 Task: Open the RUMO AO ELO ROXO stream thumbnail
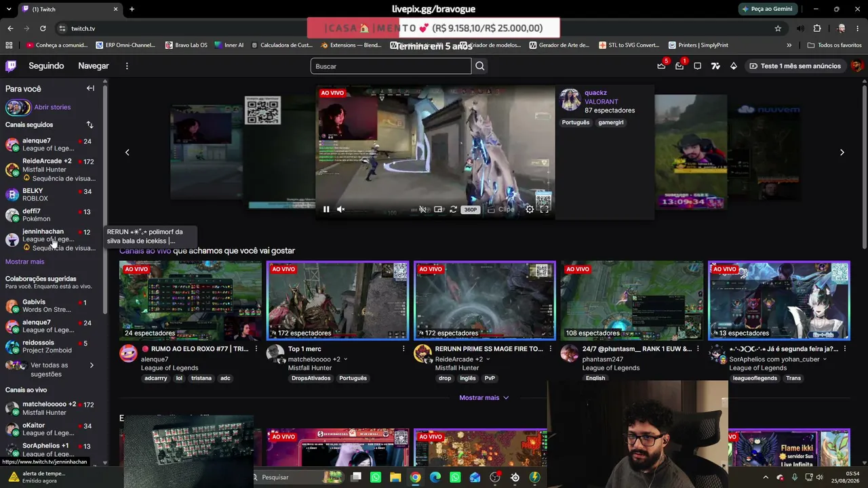point(191,301)
